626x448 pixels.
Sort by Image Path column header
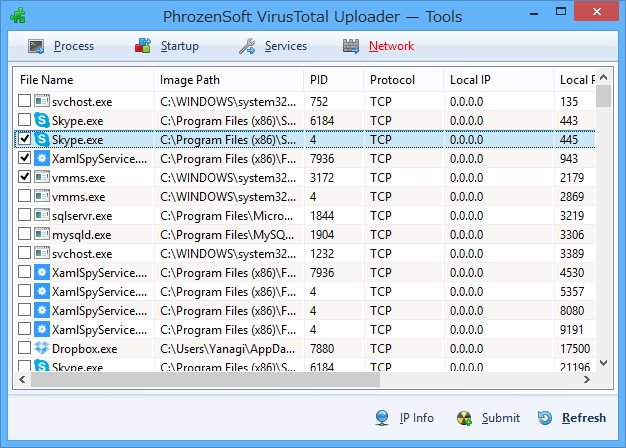(229, 80)
